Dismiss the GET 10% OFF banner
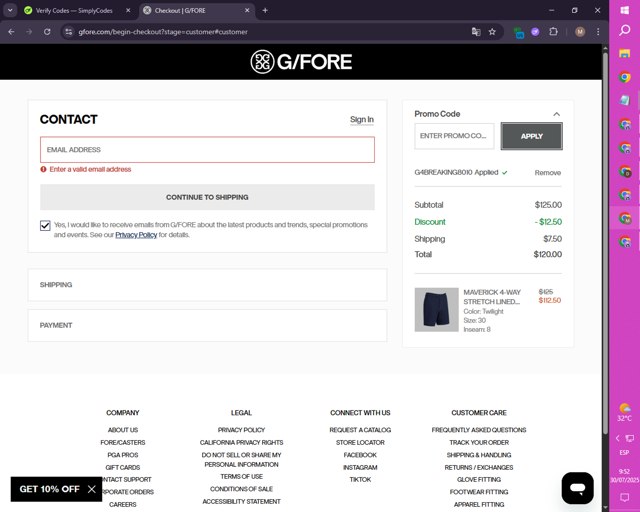Viewport: 640px width, 512px height. 92,489
